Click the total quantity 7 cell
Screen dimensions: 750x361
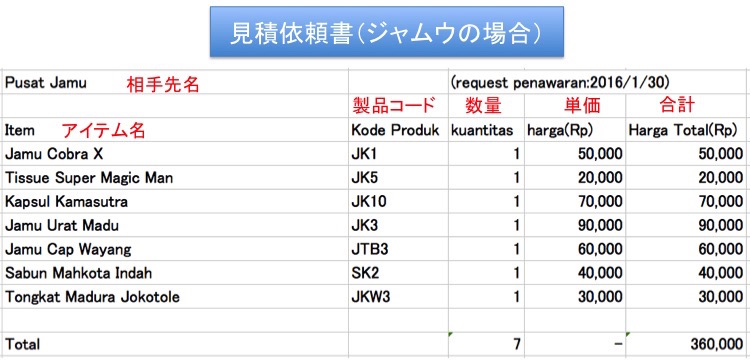point(486,344)
